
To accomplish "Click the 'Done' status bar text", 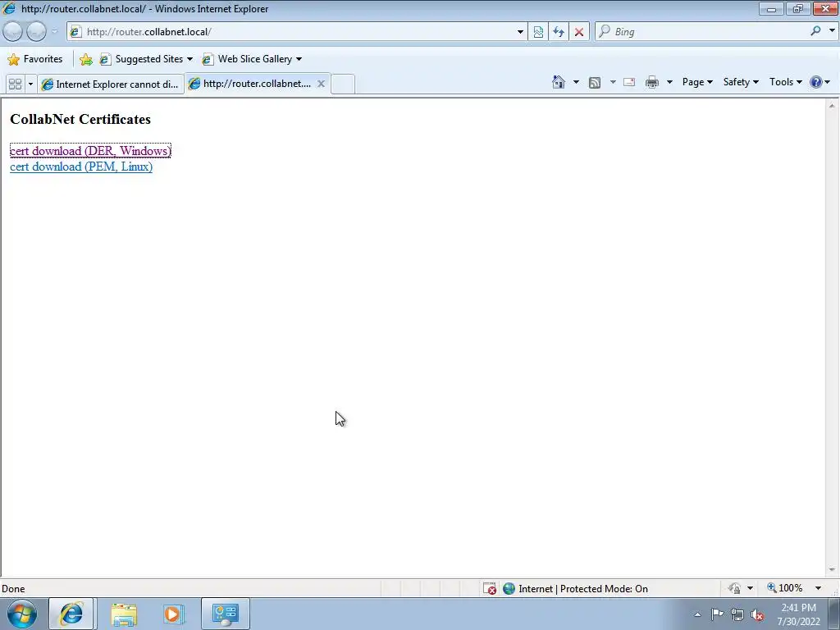I will (13, 589).
